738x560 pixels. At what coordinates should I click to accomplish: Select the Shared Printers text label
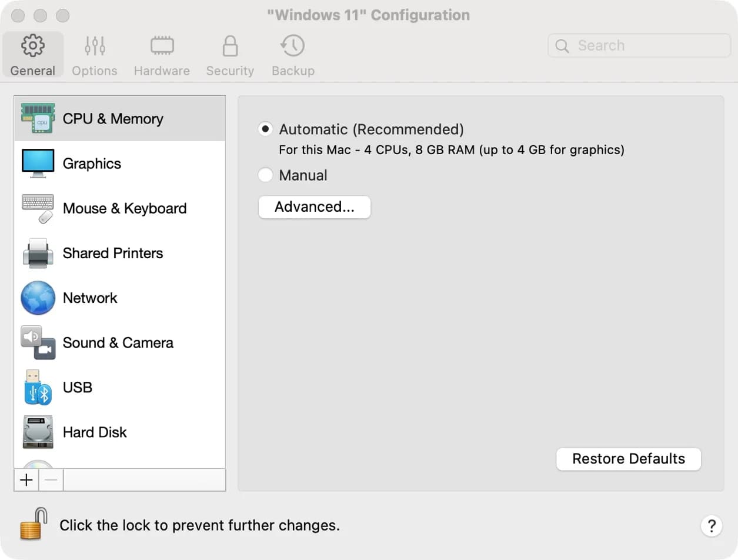point(113,253)
